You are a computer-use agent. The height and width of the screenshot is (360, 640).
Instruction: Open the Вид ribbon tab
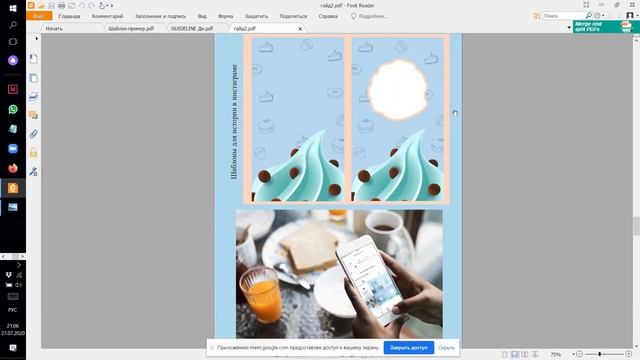click(202, 16)
